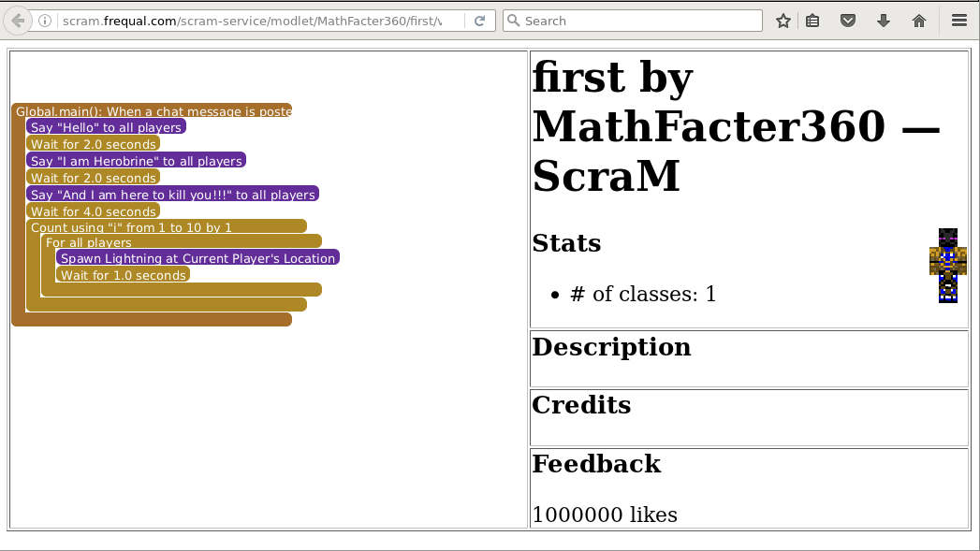
Task: Select the Say "Hello" to all players block
Action: point(106,127)
